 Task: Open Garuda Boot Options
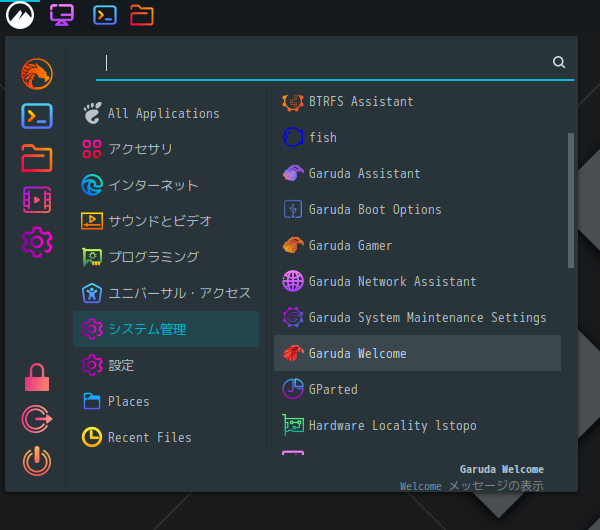[x=417, y=209]
